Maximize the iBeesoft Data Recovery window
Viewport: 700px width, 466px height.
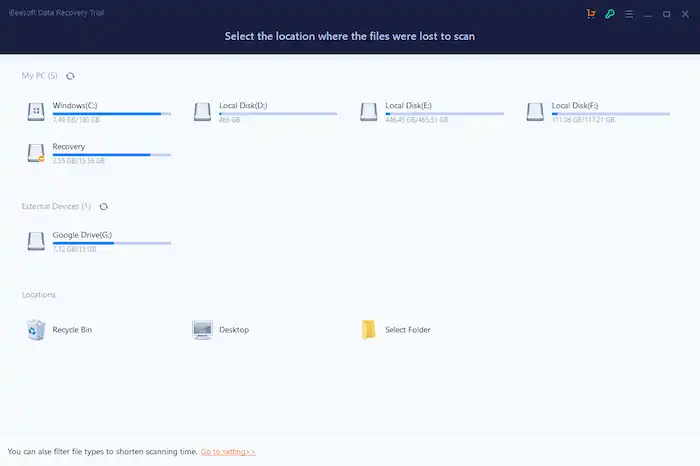(x=666, y=14)
